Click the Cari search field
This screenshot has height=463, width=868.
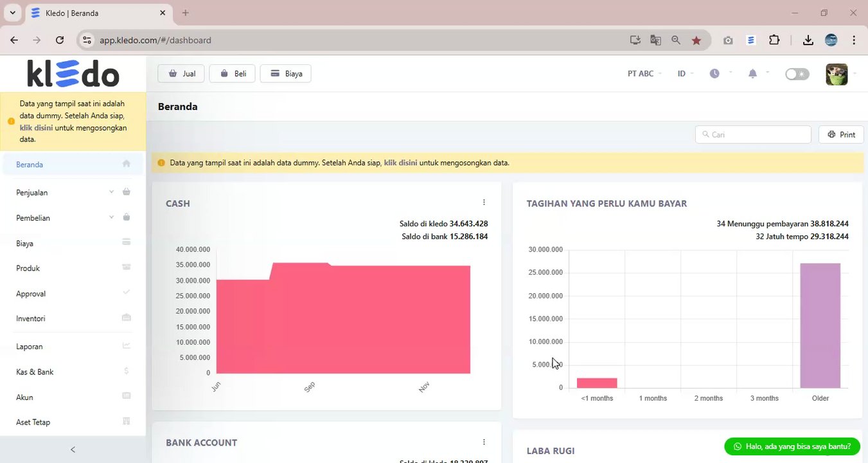pos(753,134)
